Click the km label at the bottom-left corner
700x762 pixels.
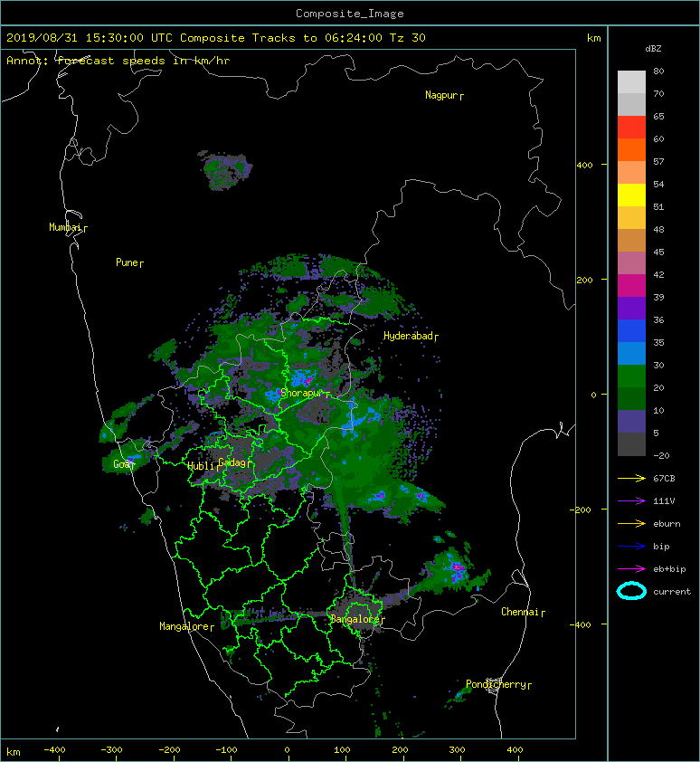tap(14, 752)
